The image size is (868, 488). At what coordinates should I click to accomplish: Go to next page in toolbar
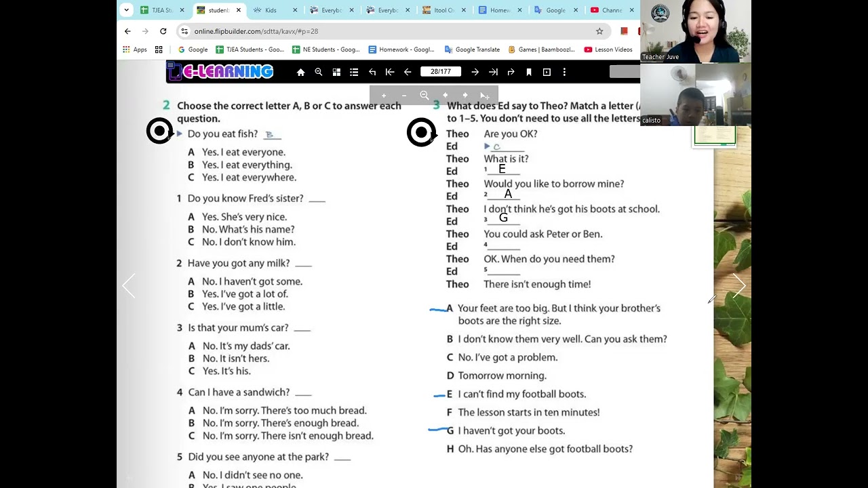pyautogui.click(x=475, y=72)
